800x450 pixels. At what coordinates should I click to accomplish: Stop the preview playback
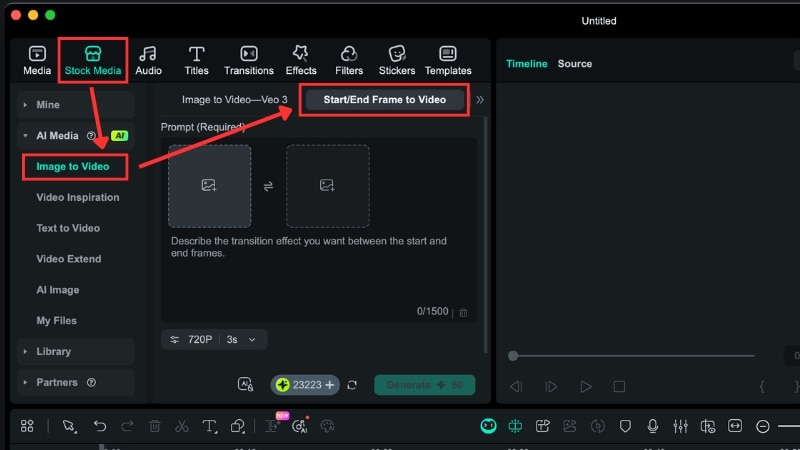[x=619, y=386]
